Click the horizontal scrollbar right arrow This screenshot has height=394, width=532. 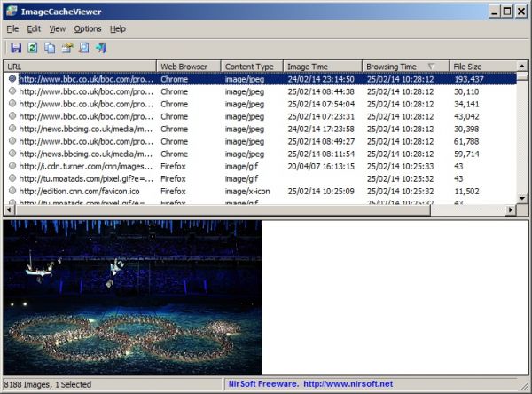pyautogui.click(x=510, y=210)
